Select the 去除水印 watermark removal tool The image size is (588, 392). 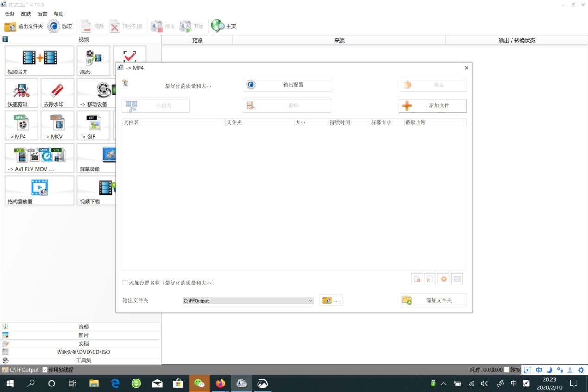[x=57, y=93]
